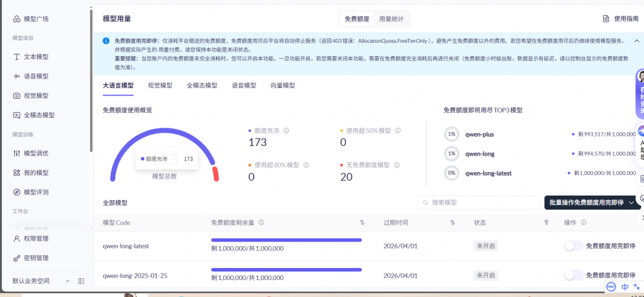Click the iFLY input method tray icon
The height and width of the screenshot is (297, 644).
[x=611, y=287]
